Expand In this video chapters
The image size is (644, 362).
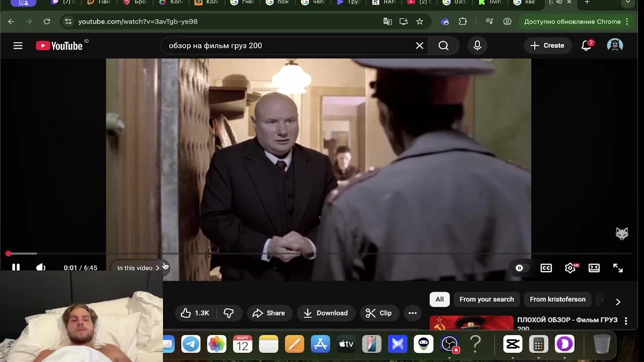coord(138,268)
